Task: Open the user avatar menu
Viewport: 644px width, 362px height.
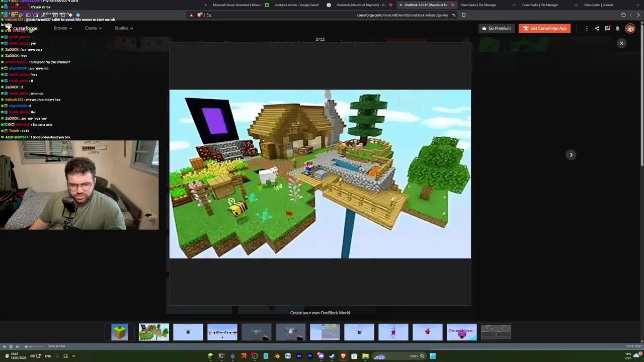Action: point(630,28)
